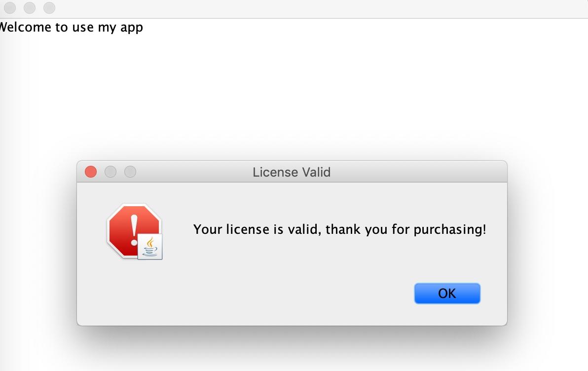This screenshot has width=588, height=371.
Task: Click the main window's inactive zoom button
Action: coord(49,7)
